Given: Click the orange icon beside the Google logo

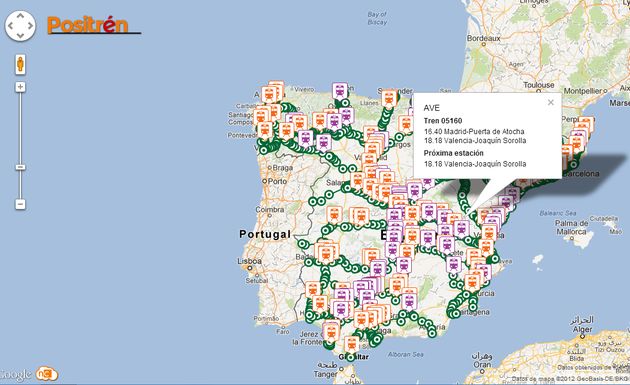Looking at the screenshot, I should coord(47,375).
